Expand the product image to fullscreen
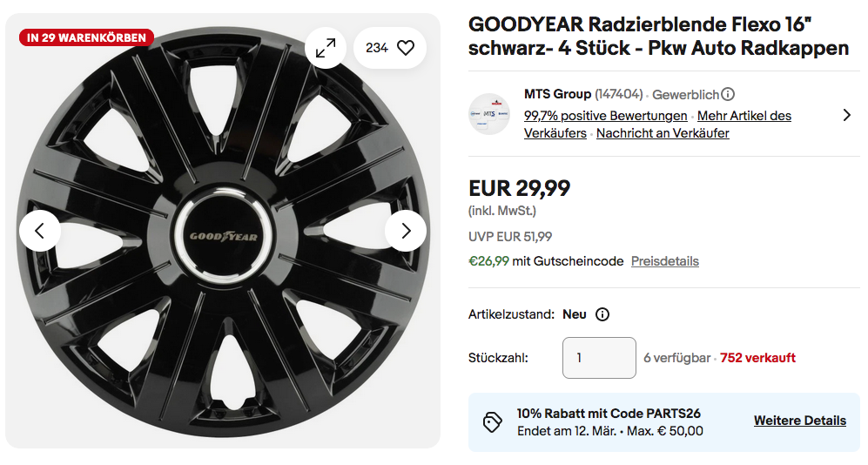Screen dimensions: 868x465 pos(326,48)
